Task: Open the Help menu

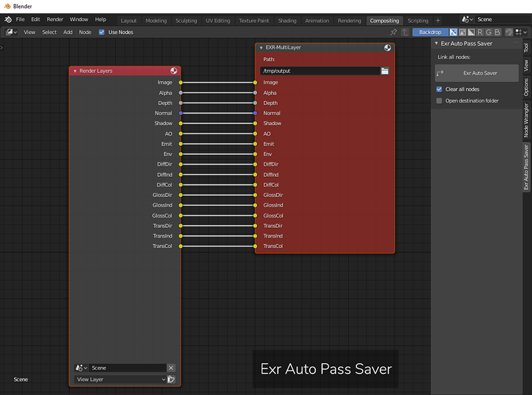Action: (100, 19)
